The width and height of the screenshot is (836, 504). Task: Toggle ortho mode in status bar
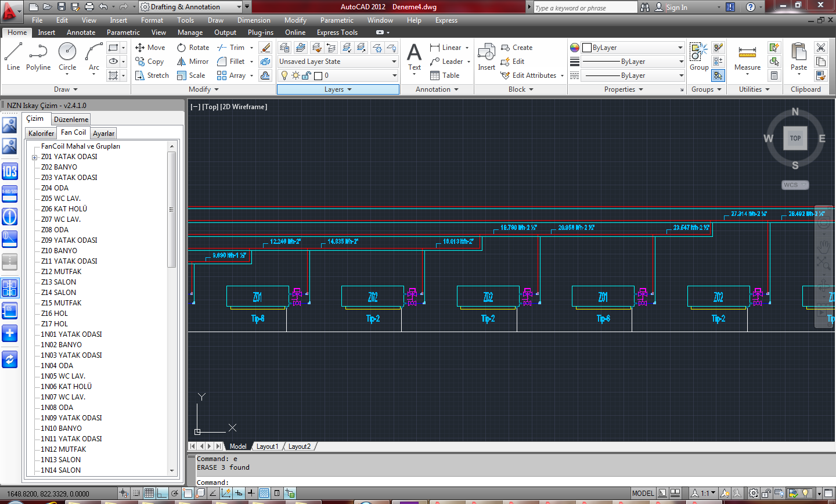click(162, 494)
